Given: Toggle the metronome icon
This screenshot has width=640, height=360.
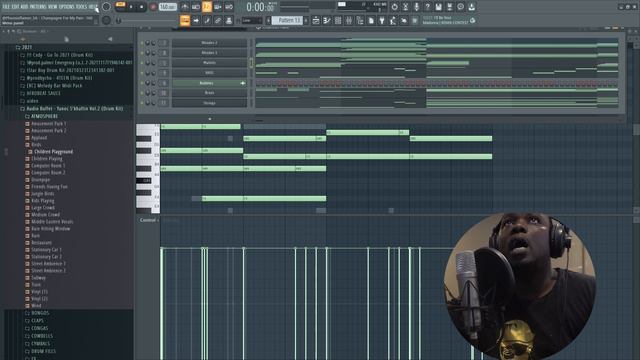Looking at the screenshot, I should click(x=184, y=7).
